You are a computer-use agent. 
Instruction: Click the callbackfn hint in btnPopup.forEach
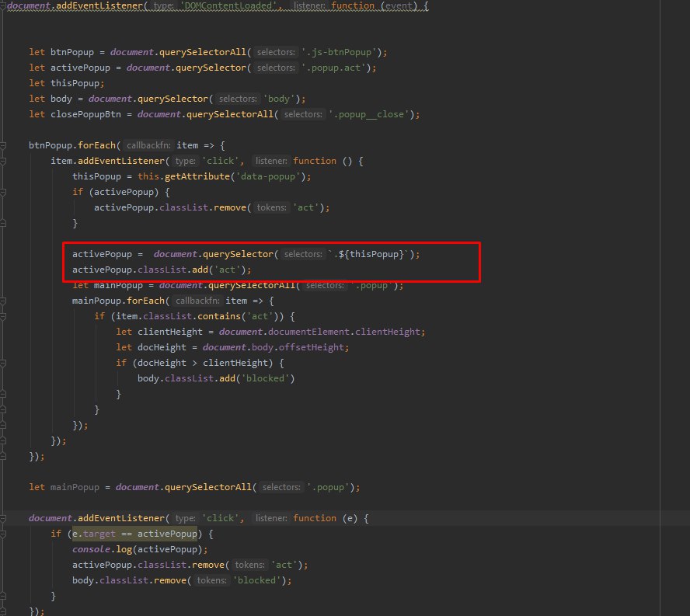(x=148, y=145)
